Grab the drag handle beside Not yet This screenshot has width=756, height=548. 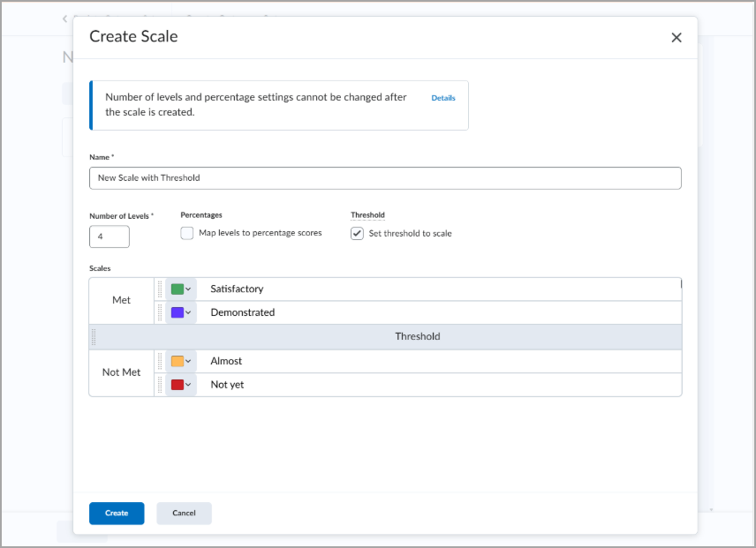click(x=160, y=385)
